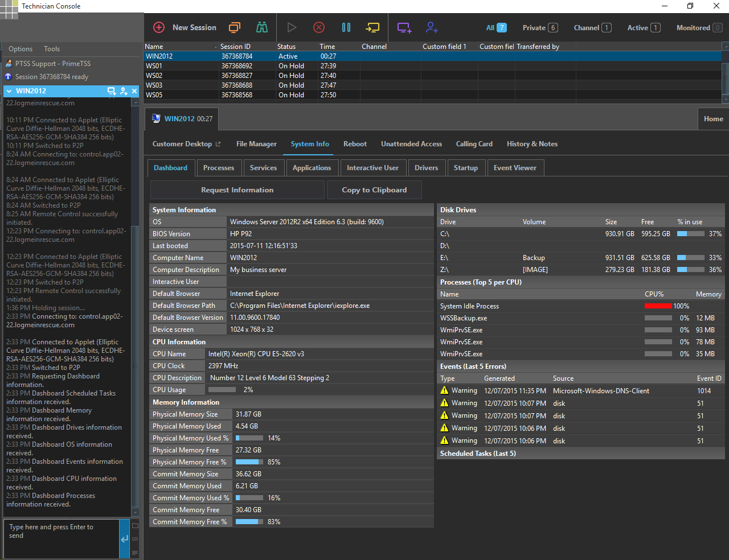
Task: Click the external-window icon next to Customer Desktop
Action: click(x=218, y=144)
